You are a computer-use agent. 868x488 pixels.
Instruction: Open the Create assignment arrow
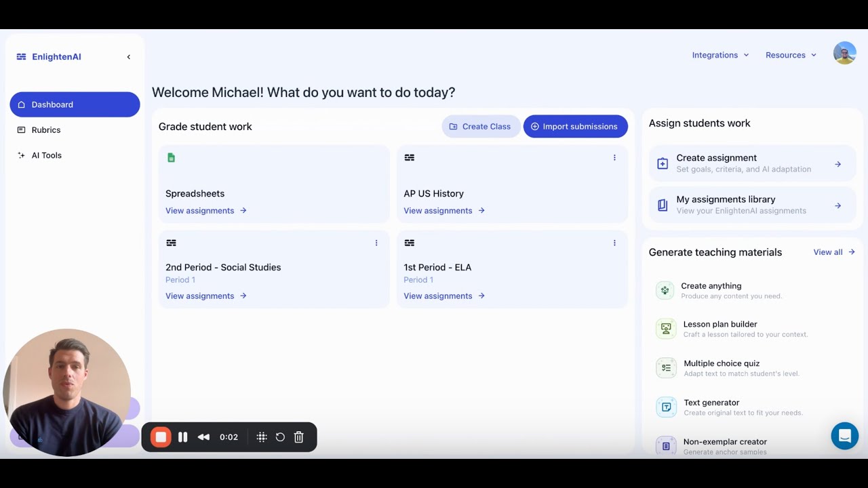point(838,164)
